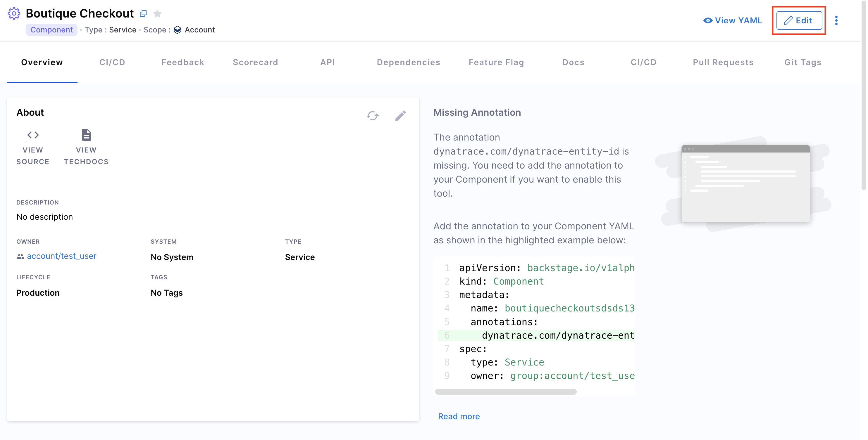Viewport: 868px width, 440px height.
Task: Open the Dependencies tab
Action: tap(408, 62)
